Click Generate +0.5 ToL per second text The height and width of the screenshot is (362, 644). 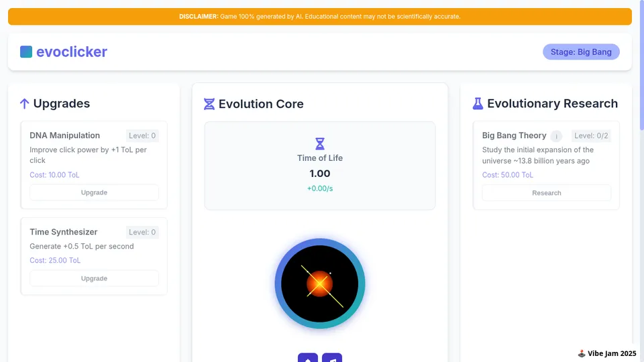coord(82,246)
